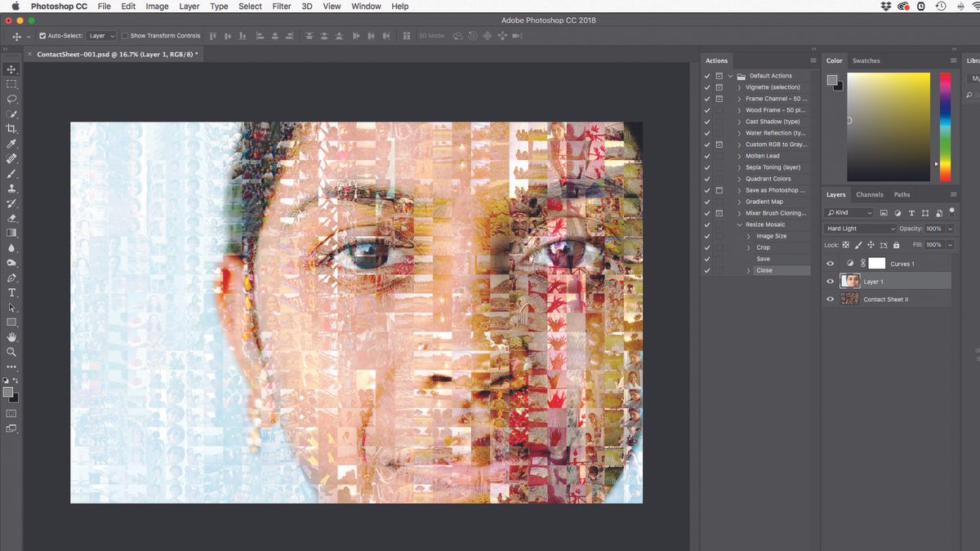The height and width of the screenshot is (551, 980).
Task: Pick the Eyedropper tool
Action: 11,144
